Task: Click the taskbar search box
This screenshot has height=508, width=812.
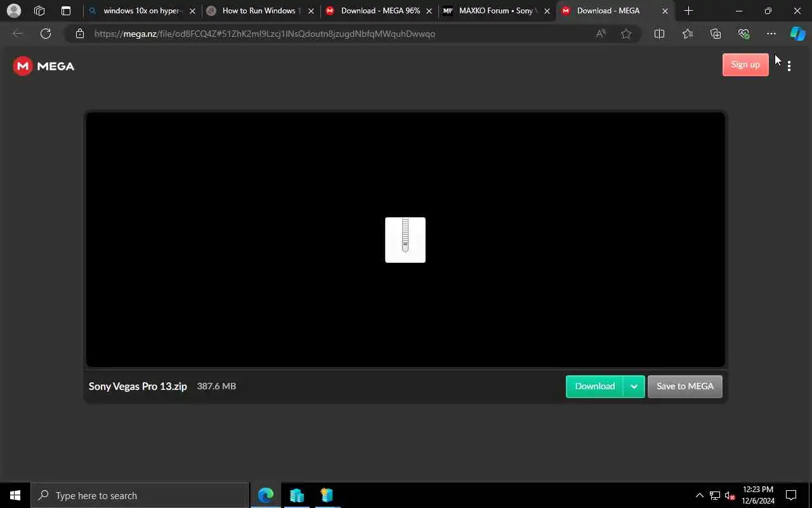Action: click(x=140, y=495)
